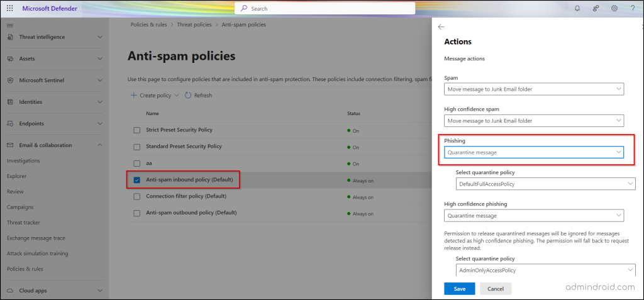Go to Exchange message trace
Screen dimensions: 644x300
click(x=36, y=238)
